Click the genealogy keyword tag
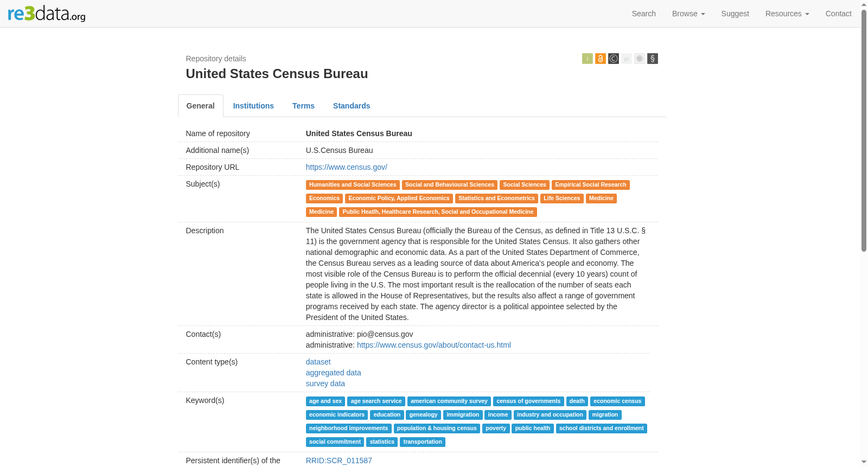 (424, 415)
